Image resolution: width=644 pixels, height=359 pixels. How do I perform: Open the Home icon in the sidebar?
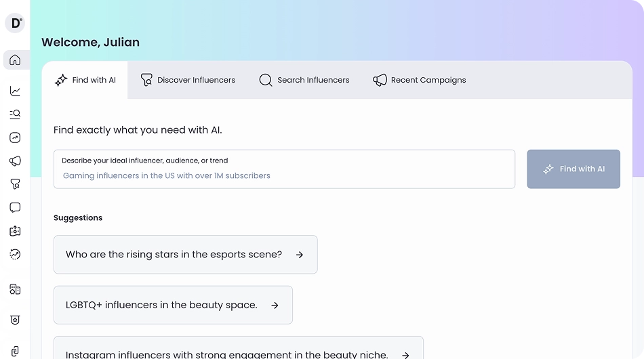15,60
